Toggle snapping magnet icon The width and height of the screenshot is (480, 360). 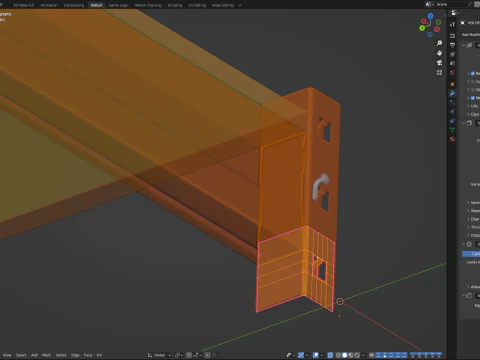189,355
